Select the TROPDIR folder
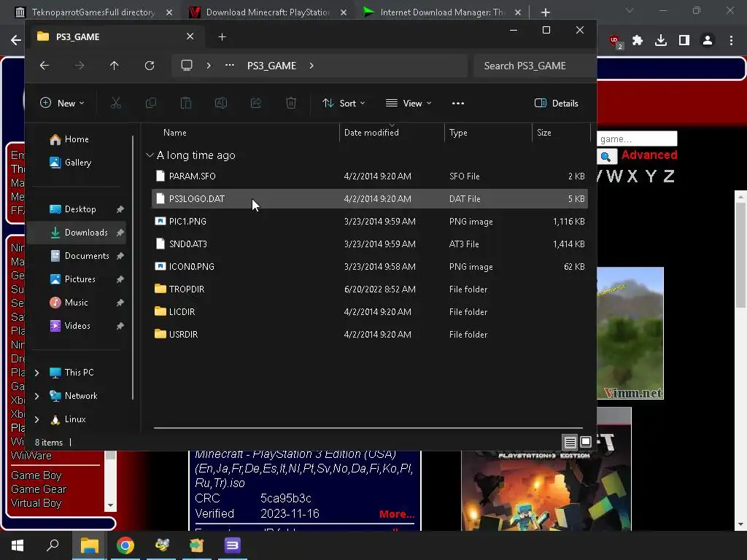This screenshot has height=560, width=747. pos(370,289)
